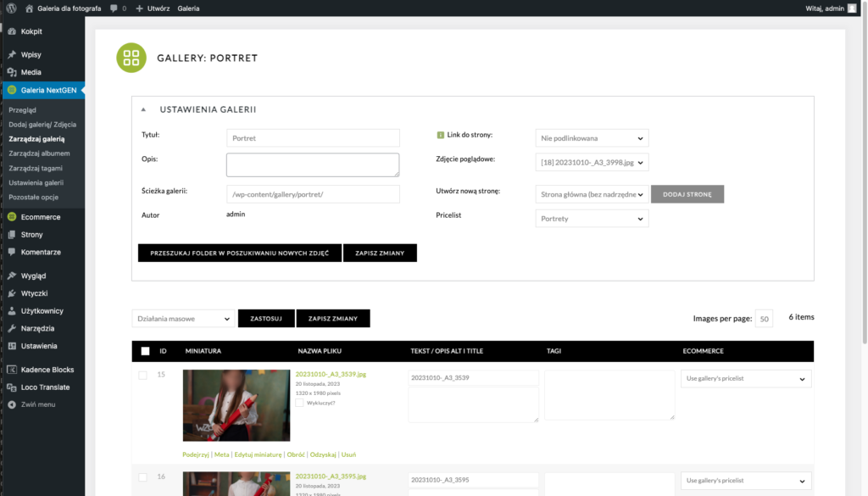Click the Tytuł input field

coord(313,138)
